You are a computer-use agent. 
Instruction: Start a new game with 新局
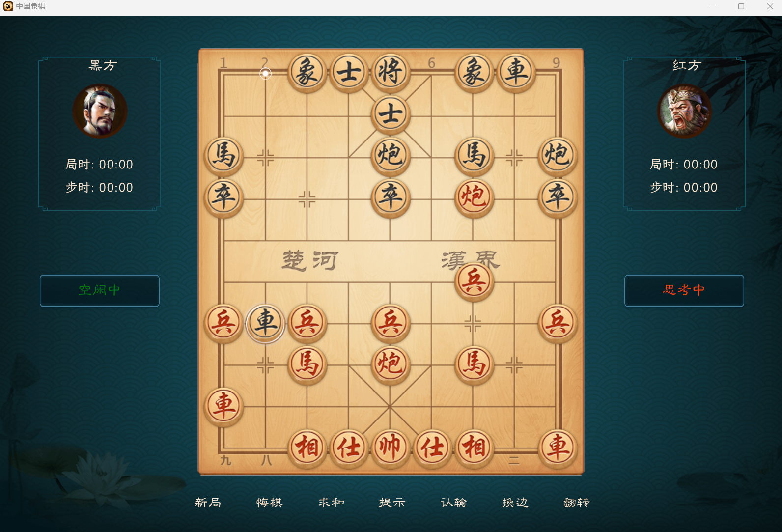(x=208, y=503)
